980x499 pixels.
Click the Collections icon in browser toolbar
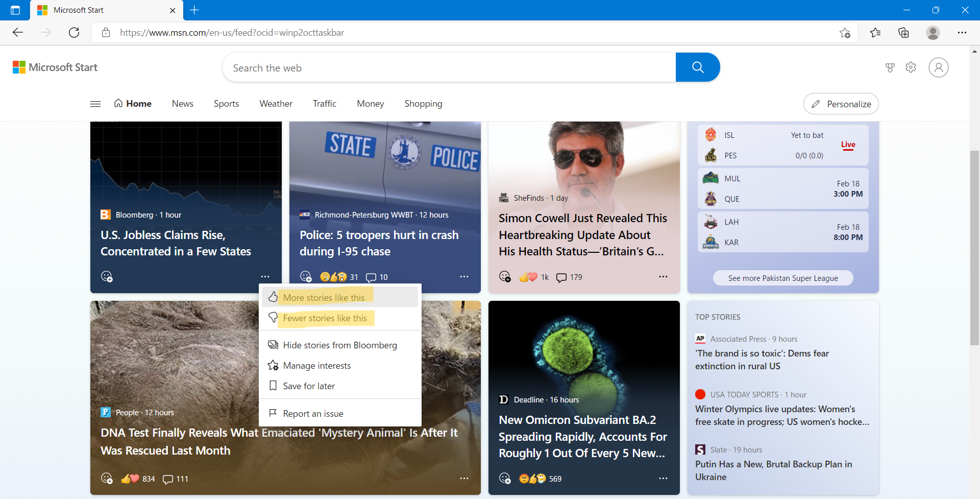pos(903,32)
